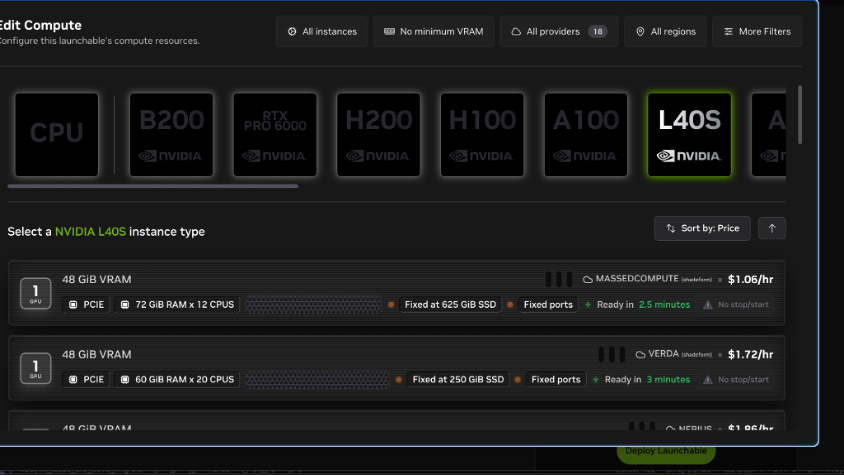
Task: Click PCIE tag in VERDA row
Action: (x=86, y=379)
